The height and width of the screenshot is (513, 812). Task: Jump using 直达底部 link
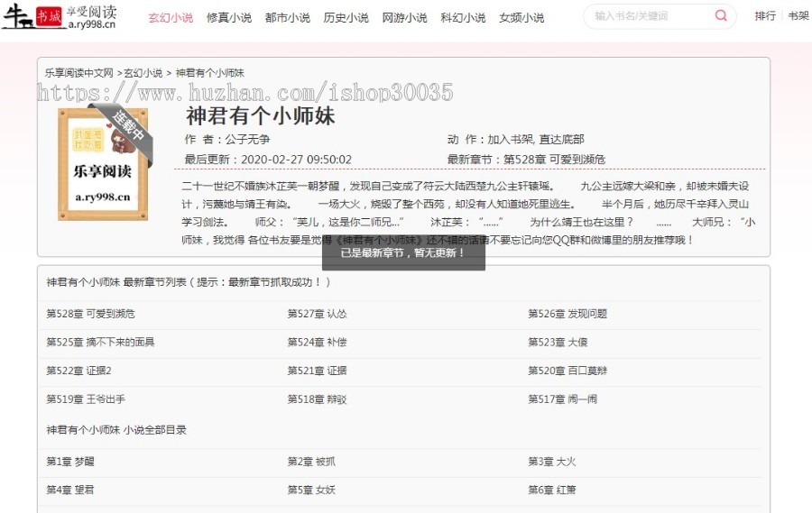tap(561, 139)
